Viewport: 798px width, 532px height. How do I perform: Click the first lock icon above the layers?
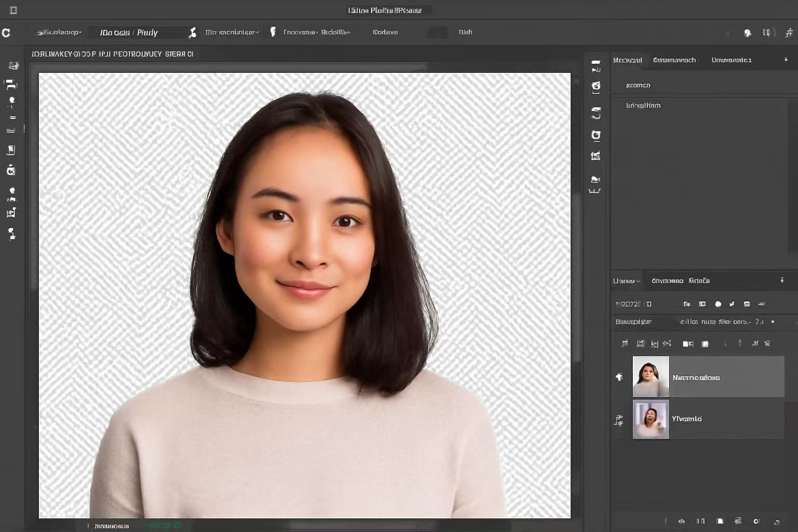(x=625, y=343)
